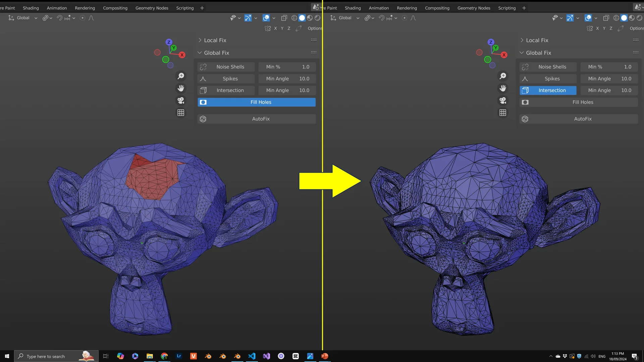Viewport: 644px width, 362px height.
Task: Click pan hand icon in right viewport
Action: click(x=503, y=88)
